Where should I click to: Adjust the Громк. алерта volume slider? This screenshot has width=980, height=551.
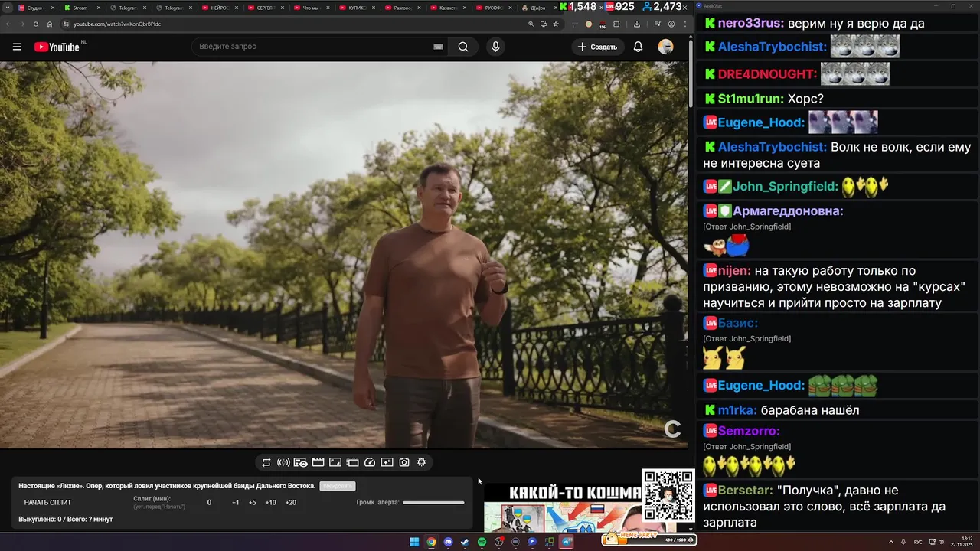coord(433,503)
